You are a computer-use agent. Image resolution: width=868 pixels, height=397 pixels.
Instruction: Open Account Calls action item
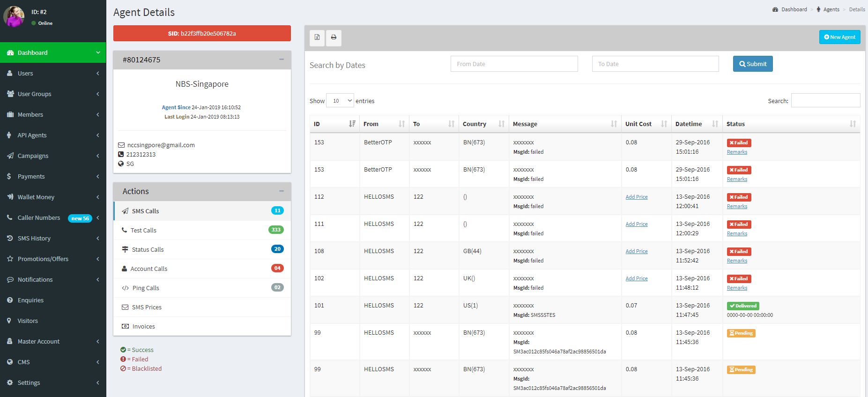(x=202, y=269)
